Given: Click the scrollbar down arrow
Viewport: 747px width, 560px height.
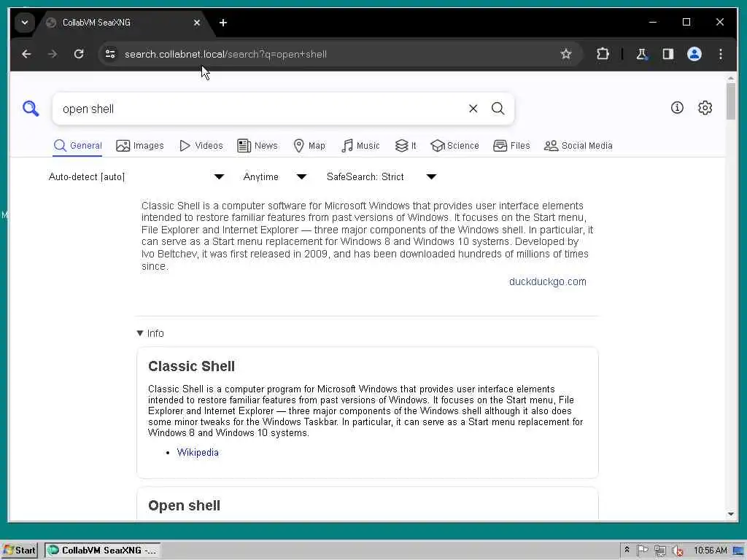Looking at the screenshot, I should [x=731, y=514].
